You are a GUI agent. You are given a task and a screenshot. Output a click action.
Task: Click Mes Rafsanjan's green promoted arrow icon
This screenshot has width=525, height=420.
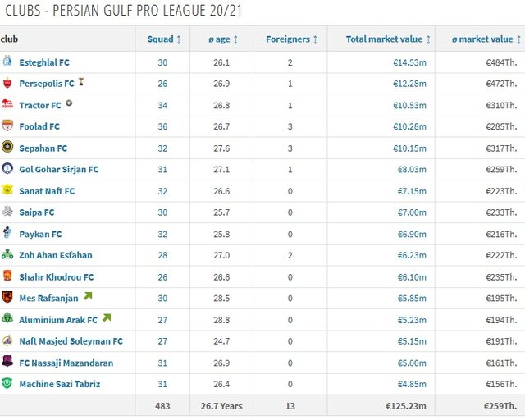[88, 296]
